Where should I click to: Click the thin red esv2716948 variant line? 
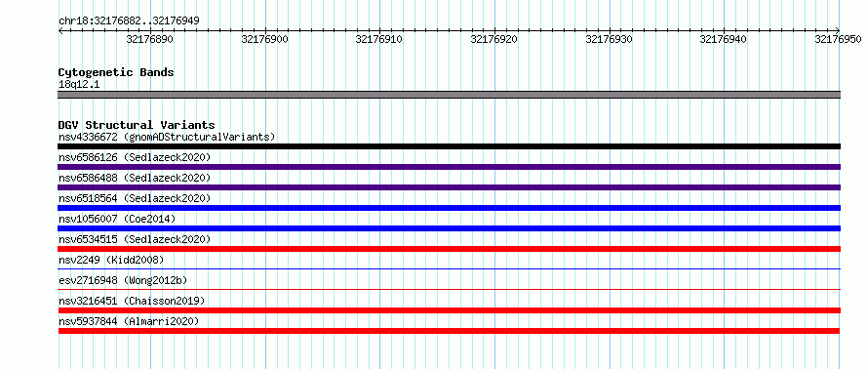click(450, 289)
